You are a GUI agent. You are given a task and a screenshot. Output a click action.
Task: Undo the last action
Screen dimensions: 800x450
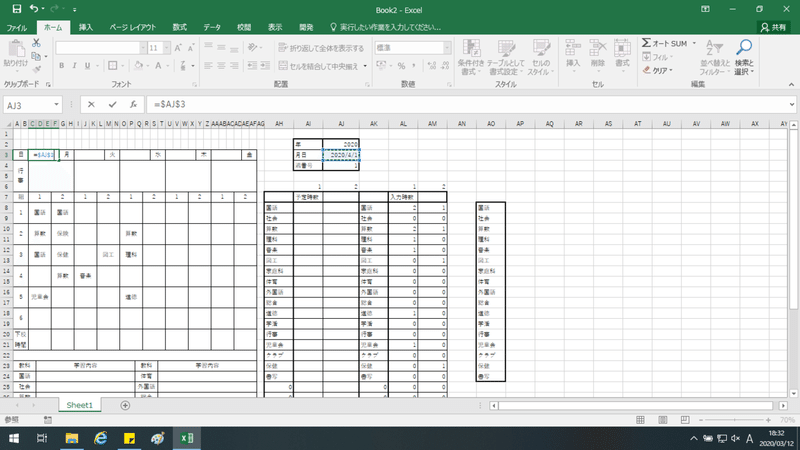point(34,9)
